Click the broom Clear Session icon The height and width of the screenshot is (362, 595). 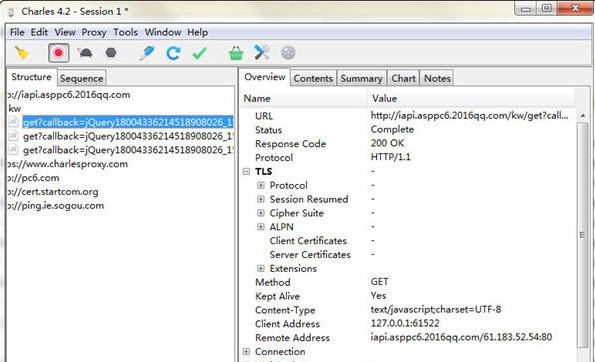click(x=22, y=53)
